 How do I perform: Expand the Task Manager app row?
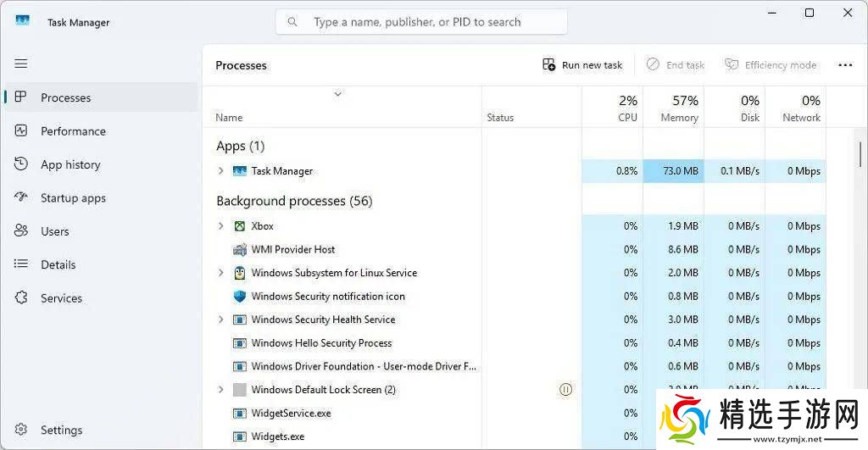[x=221, y=171]
